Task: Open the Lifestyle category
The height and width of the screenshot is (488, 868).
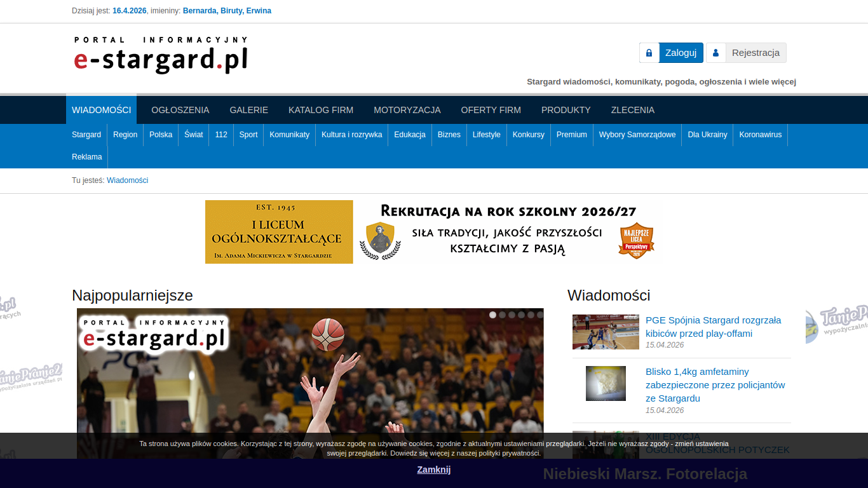Action: pos(487,135)
